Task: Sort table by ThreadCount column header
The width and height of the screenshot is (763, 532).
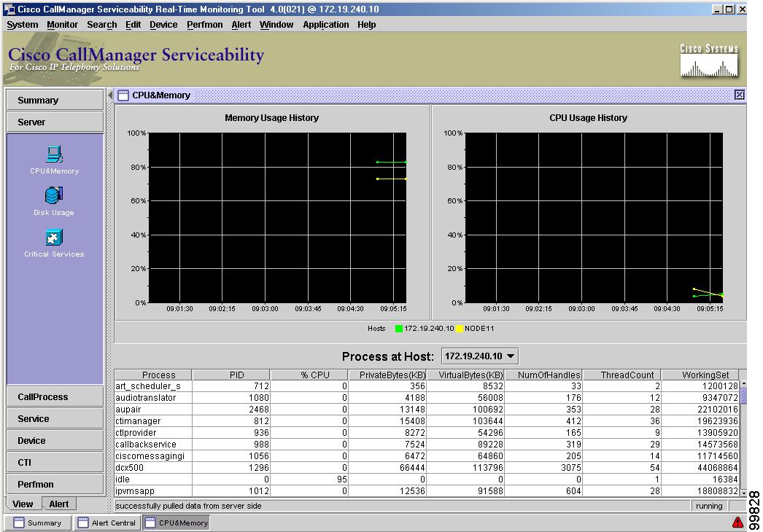Action: coord(622,375)
